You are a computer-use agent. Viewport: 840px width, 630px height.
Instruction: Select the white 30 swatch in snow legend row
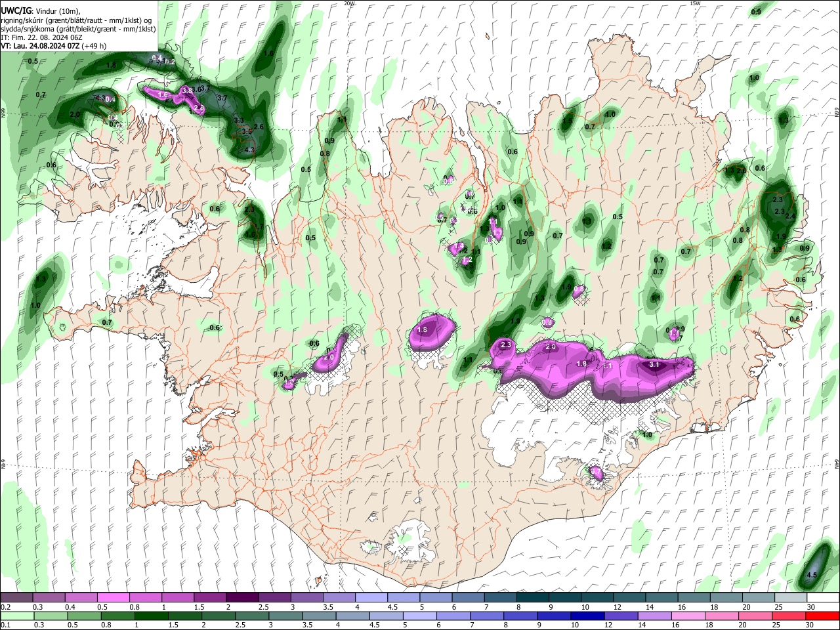click(x=823, y=598)
